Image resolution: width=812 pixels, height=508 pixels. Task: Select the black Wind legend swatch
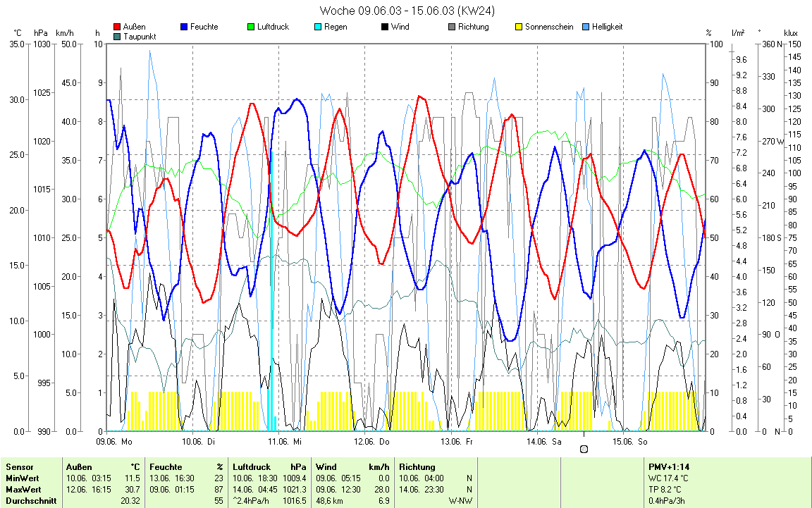pos(384,27)
